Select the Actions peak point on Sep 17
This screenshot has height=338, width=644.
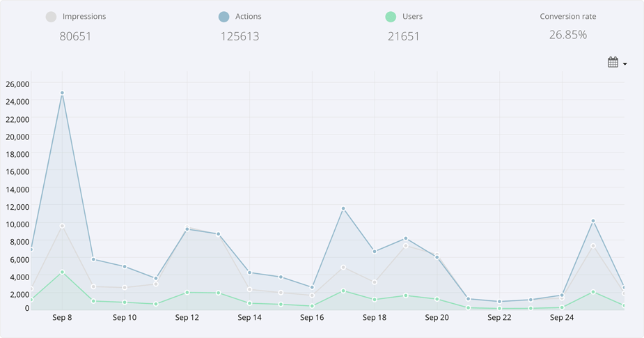[x=343, y=208]
